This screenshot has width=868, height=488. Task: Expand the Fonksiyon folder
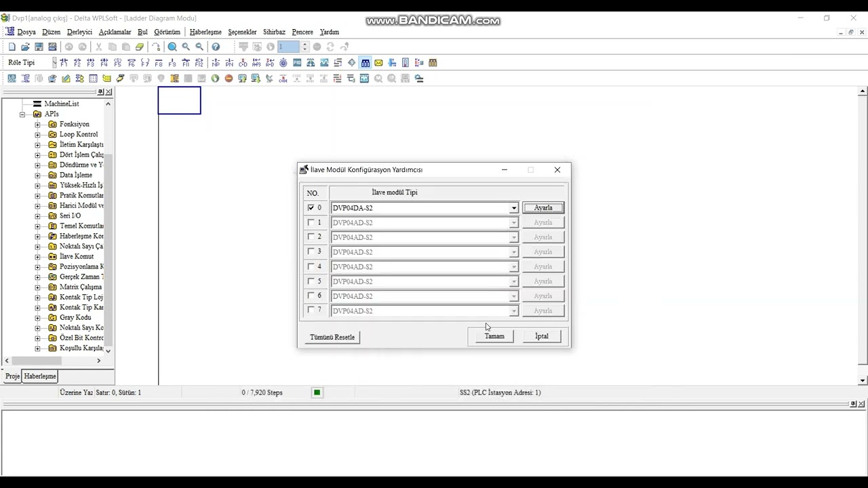tap(37, 124)
